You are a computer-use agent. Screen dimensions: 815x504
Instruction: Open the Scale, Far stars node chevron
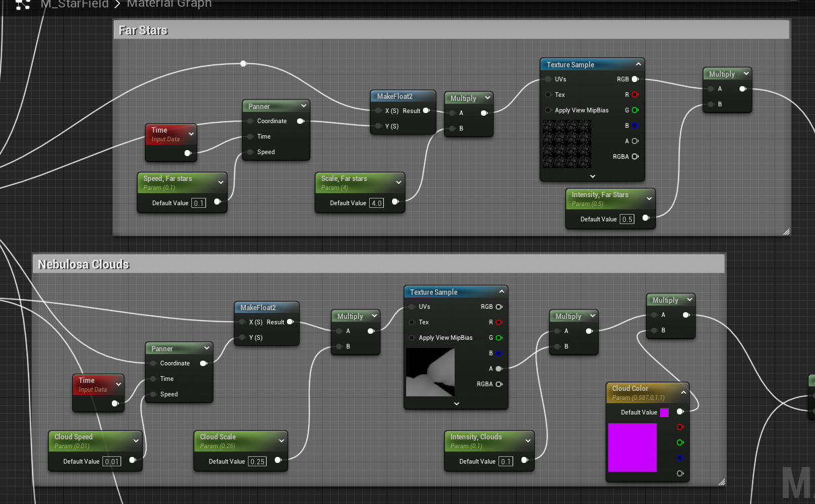[x=398, y=182]
